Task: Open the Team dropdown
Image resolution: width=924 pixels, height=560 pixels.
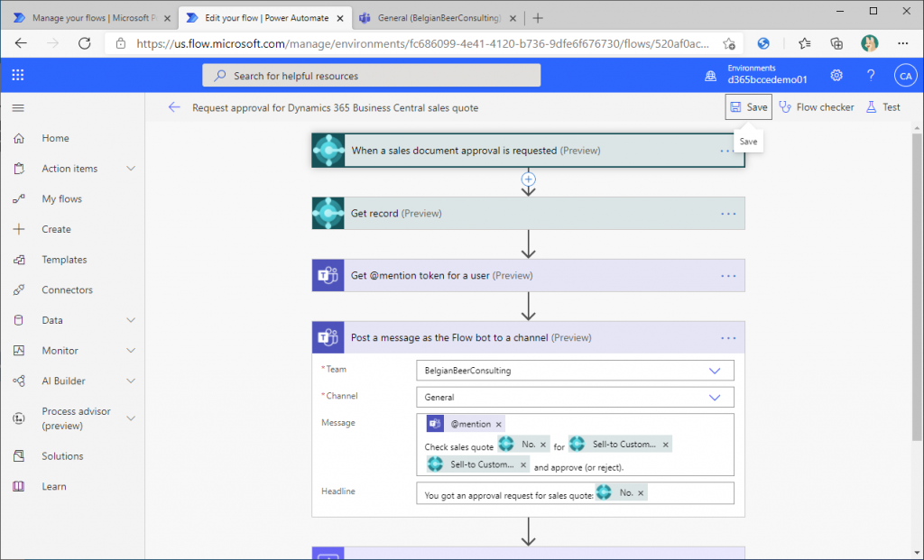Action: point(715,371)
